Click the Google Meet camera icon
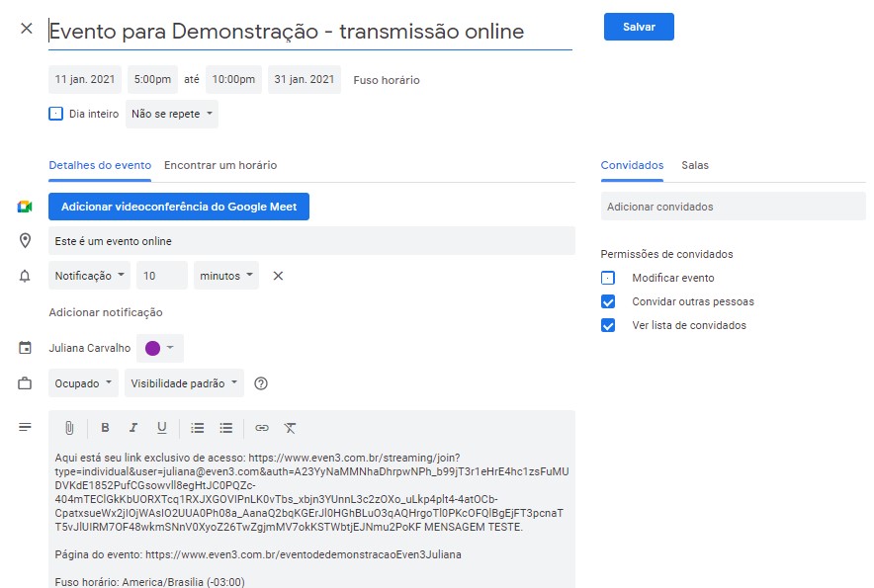874x588 pixels. (25, 207)
